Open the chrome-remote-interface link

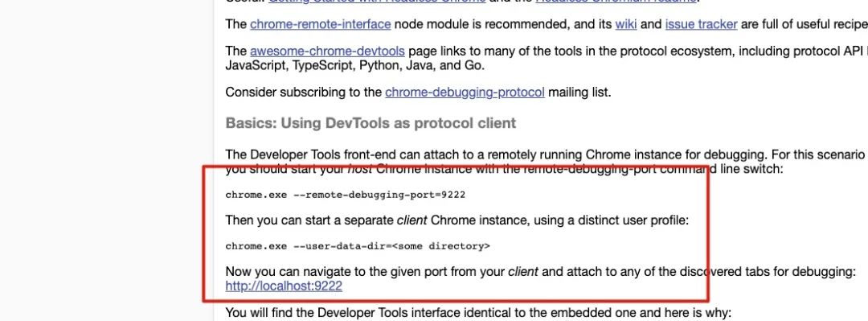tap(321, 24)
